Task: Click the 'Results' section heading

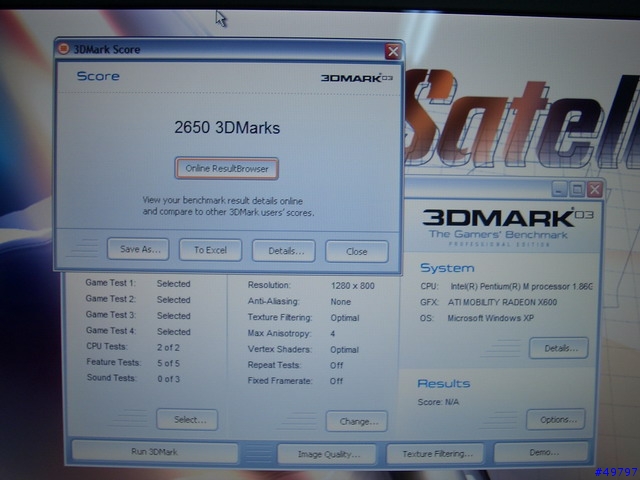Action: click(x=444, y=383)
